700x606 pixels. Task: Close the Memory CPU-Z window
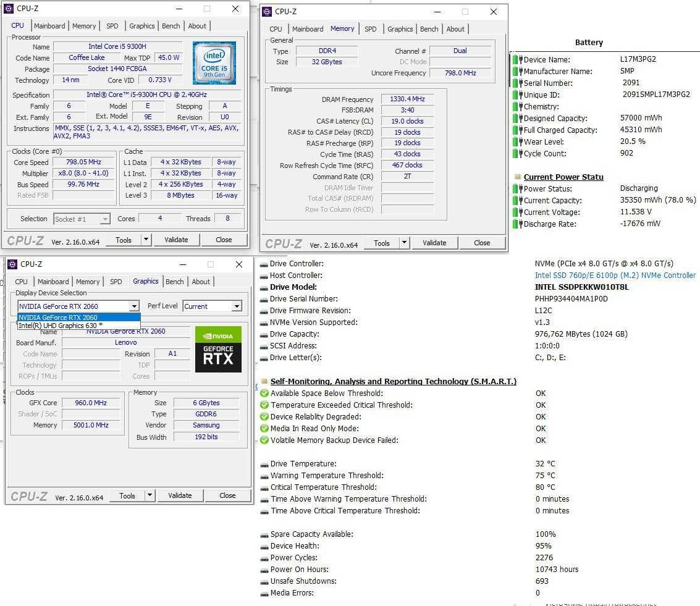493,12
